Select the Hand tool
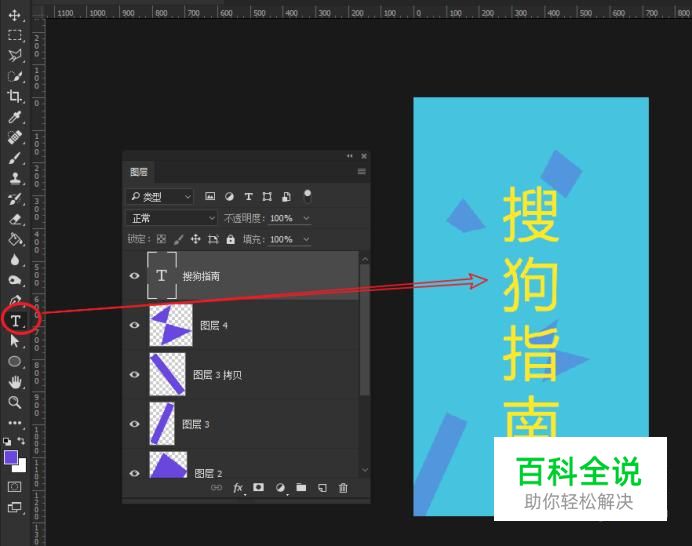692x546 pixels. tap(15, 382)
